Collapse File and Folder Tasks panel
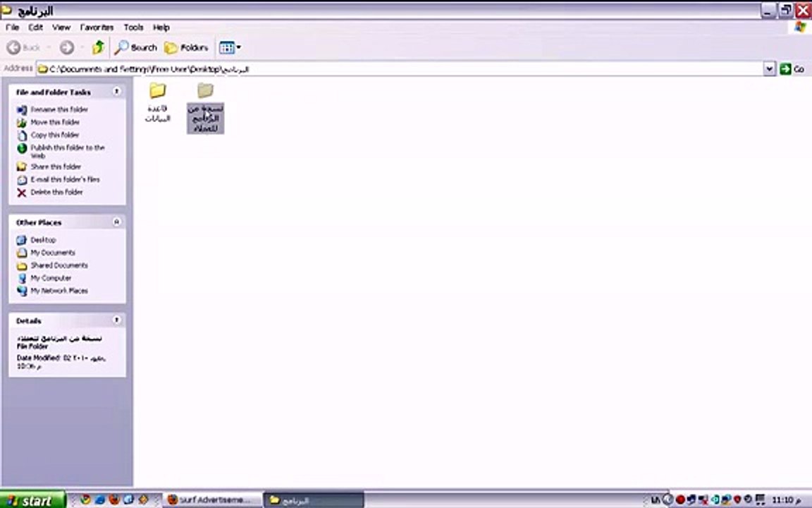 coord(116,92)
